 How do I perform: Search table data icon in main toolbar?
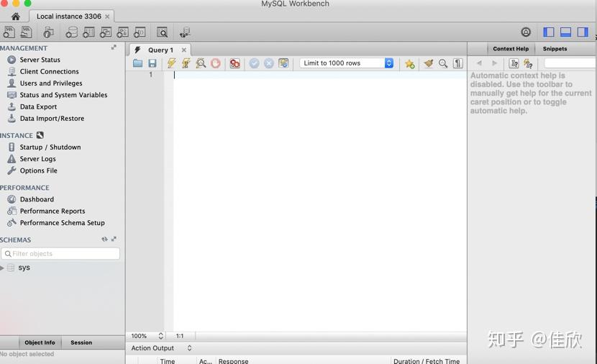click(x=162, y=32)
